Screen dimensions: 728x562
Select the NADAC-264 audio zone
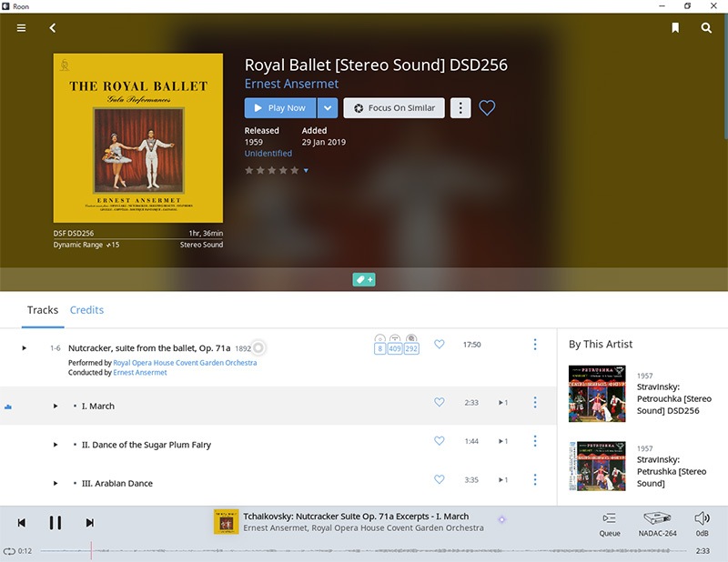click(x=657, y=525)
